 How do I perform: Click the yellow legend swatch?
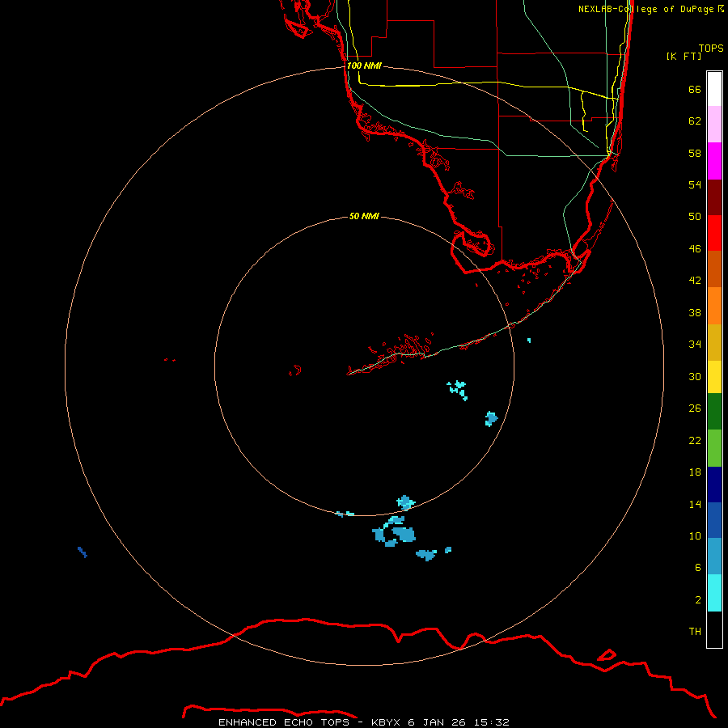click(714, 377)
